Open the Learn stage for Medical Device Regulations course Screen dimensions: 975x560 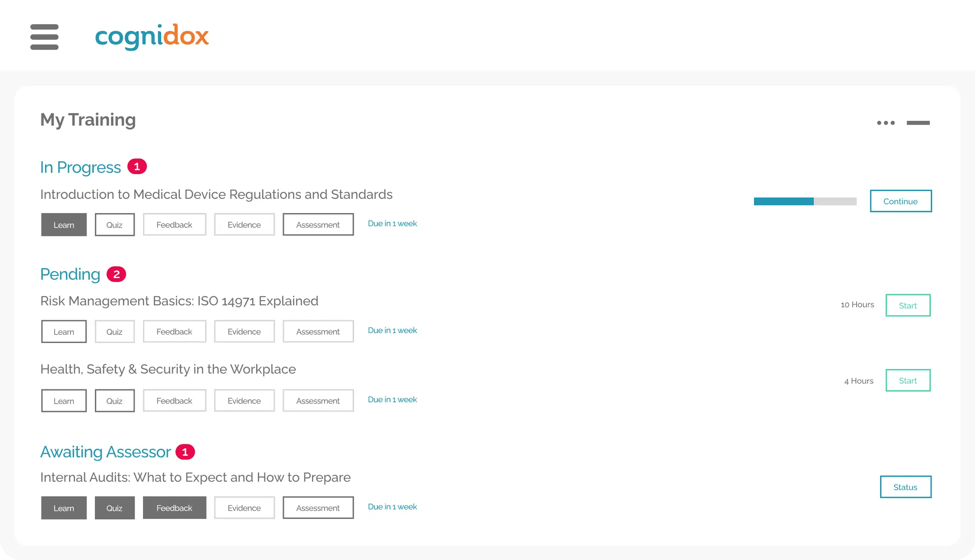tap(64, 224)
